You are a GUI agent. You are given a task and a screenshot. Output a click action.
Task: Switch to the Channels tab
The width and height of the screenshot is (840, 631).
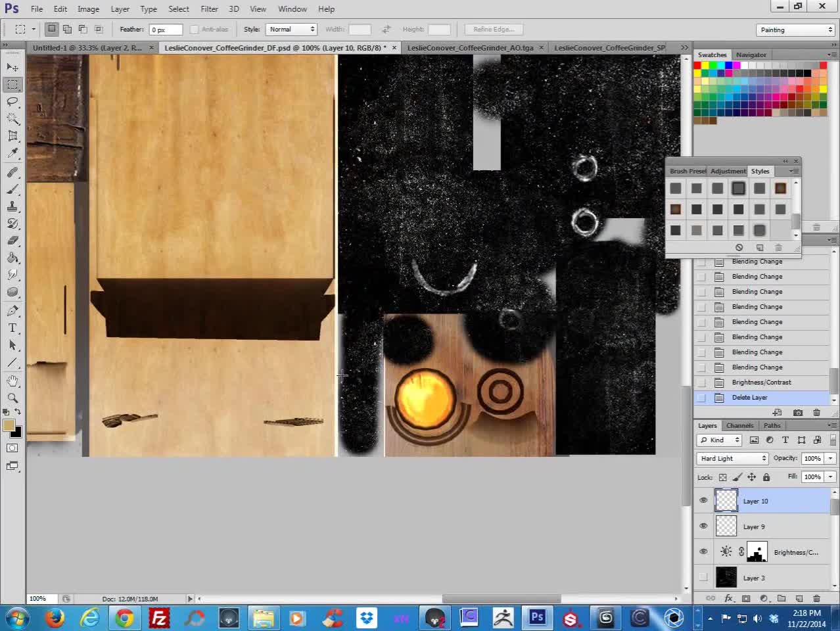tap(739, 425)
